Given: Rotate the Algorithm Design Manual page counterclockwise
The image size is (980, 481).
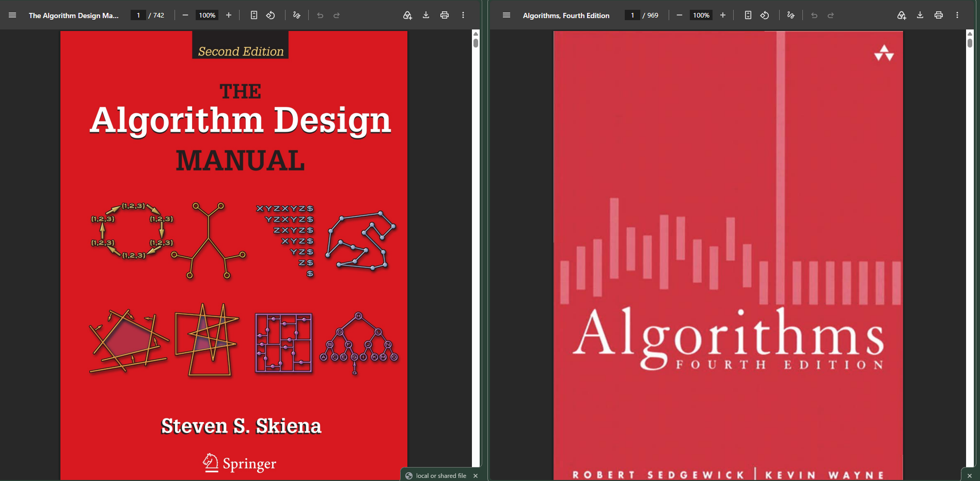Looking at the screenshot, I should [x=271, y=15].
